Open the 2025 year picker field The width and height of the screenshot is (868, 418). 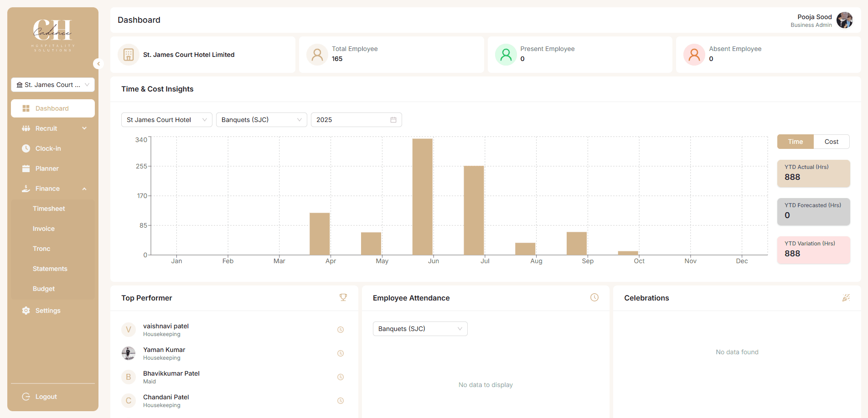[x=356, y=120]
